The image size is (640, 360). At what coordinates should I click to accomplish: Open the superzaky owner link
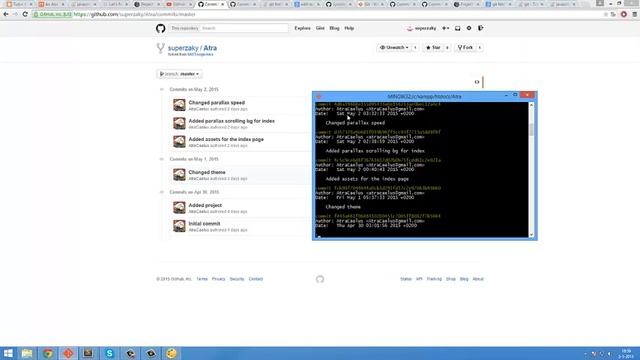183,48
